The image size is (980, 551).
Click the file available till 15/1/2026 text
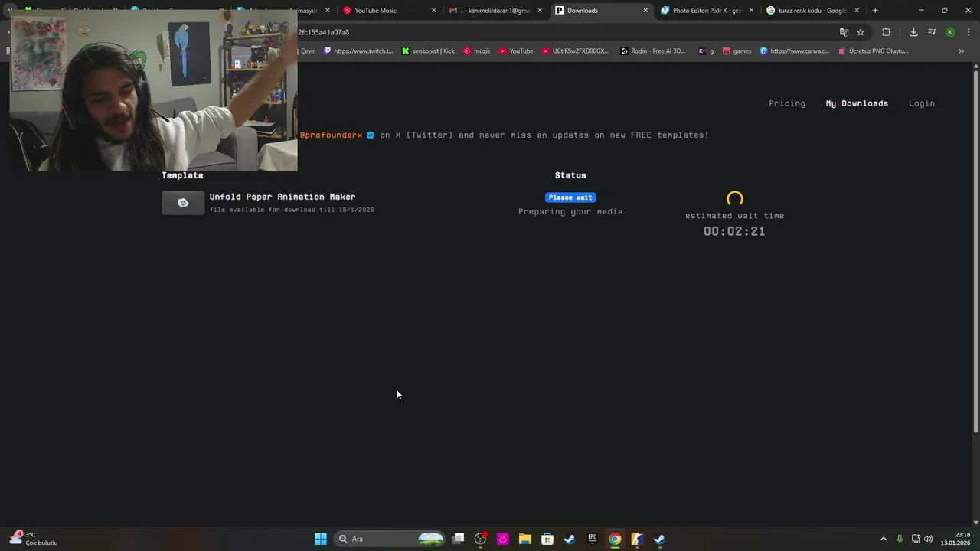point(292,210)
